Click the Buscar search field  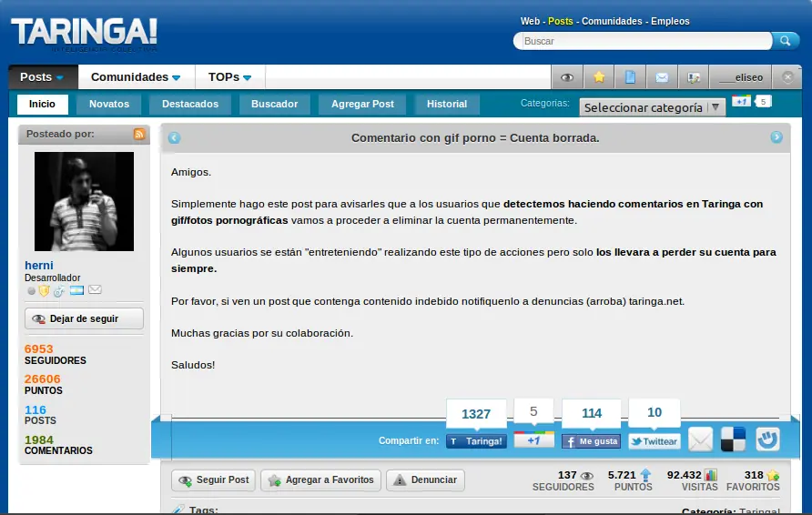click(x=643, y=41)
